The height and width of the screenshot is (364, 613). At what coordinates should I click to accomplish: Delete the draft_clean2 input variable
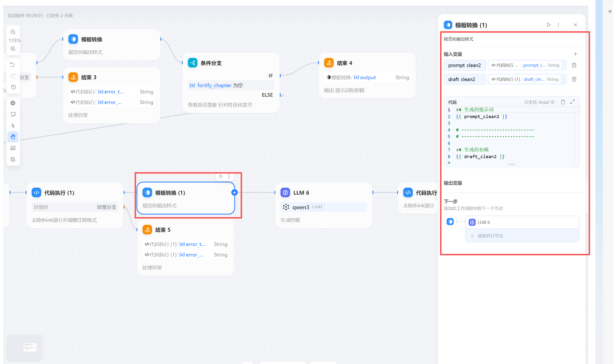click(x=574, y=79)
